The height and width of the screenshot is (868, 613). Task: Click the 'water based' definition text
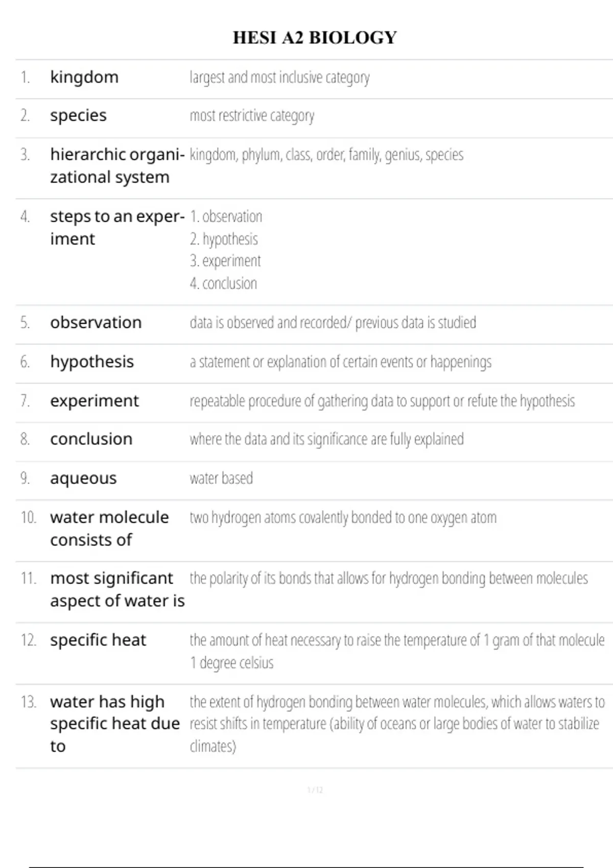(221, 478)
